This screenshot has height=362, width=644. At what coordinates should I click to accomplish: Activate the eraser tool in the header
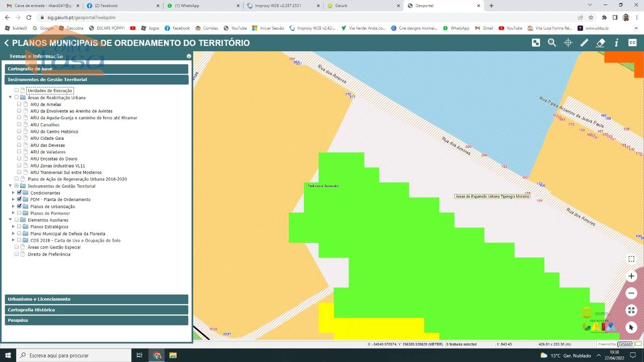[x=600, y=43]
